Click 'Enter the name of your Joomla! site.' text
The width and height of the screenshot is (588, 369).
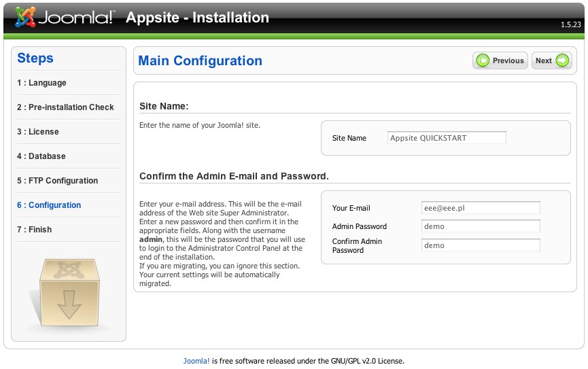(x=199, y=125)
